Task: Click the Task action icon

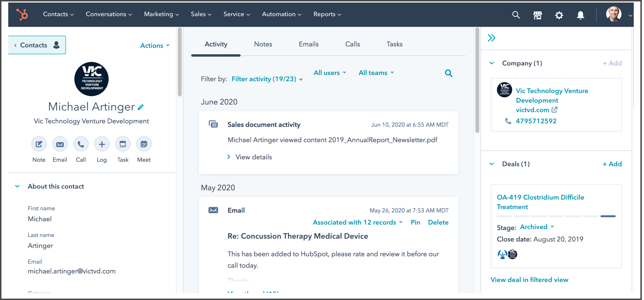Action: pos(123,144)
